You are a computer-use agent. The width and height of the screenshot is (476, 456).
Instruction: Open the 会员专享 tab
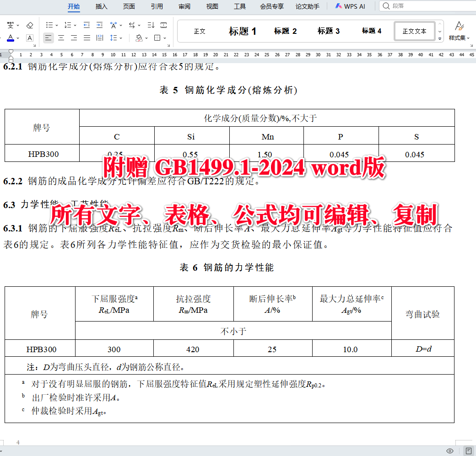272,6
